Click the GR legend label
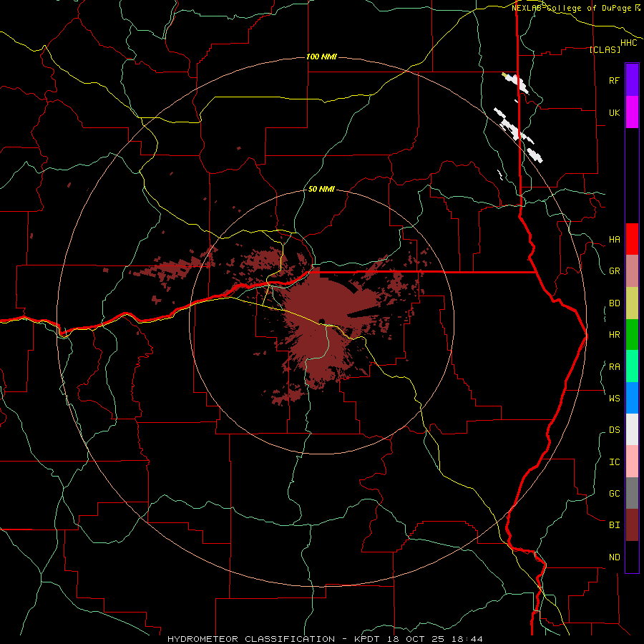The width and height of the screenshot is (644, 644). [x=614, y=271]
